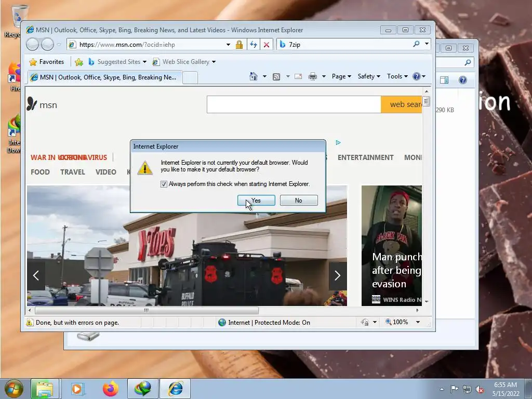Viewport: 532px width, 399px height.
Task: Click the vertical scrollbar thumb
Action: tap(427, 101)
